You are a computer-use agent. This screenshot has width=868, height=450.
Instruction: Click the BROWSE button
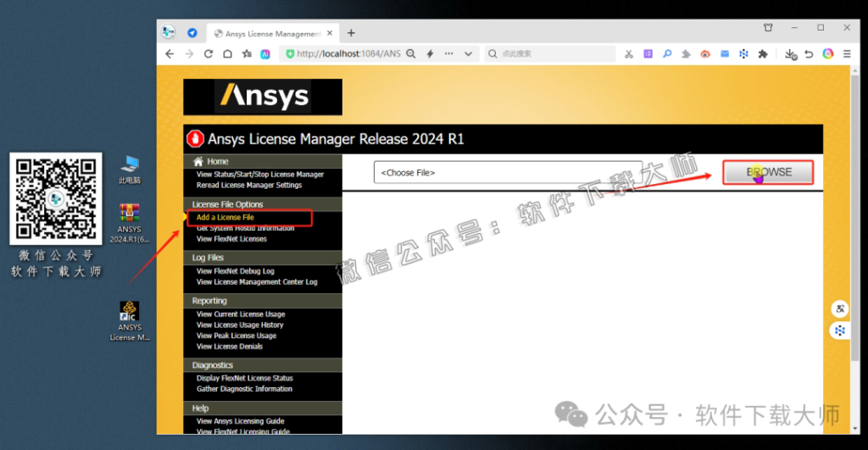tap(768, 172)
